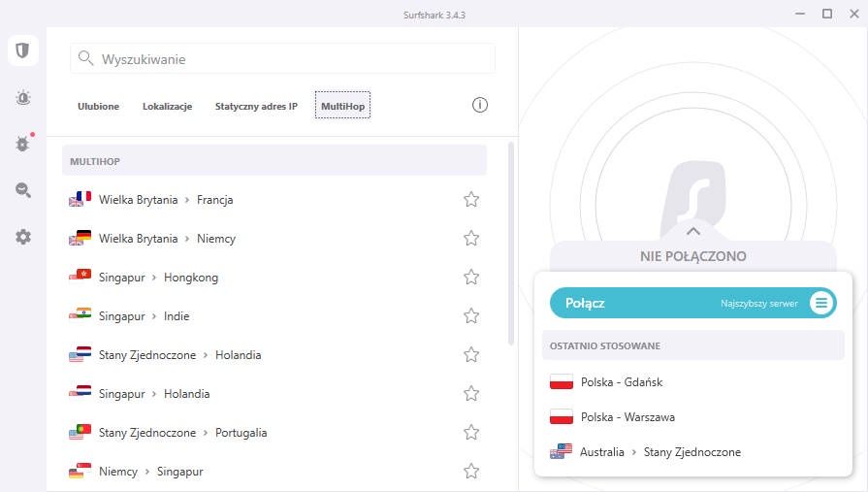Collapse the connection panel chevron
This screenshot has width=868, height=492.
[x=693, y=232]
